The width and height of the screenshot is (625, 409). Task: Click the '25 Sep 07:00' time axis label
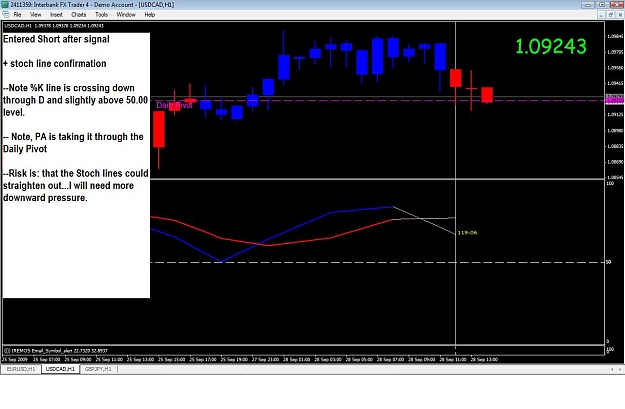click(x=46, y=359)
